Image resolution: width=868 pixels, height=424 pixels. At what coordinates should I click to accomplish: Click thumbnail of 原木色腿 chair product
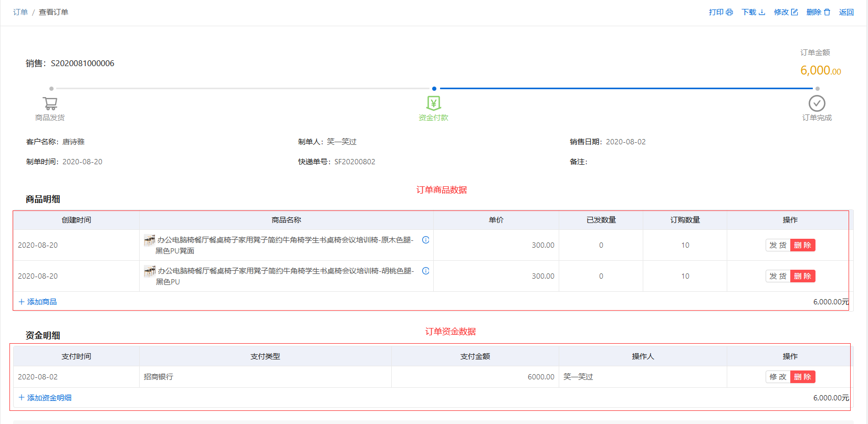(150, 240)
